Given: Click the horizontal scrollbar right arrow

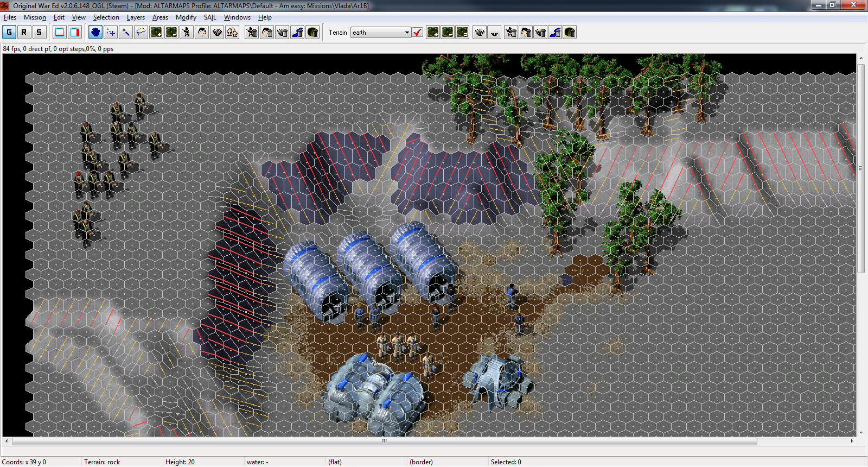Looking at the screenshot, I should click(x=852, y=441).
